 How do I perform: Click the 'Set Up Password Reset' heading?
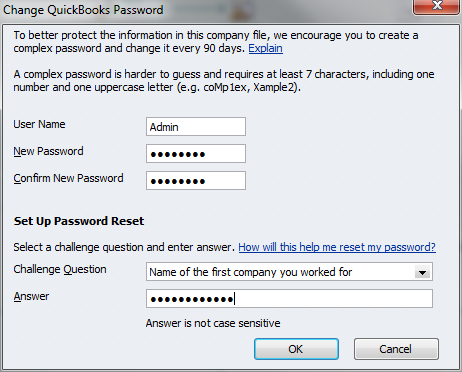pyautogui.click(x=79, y=221)
